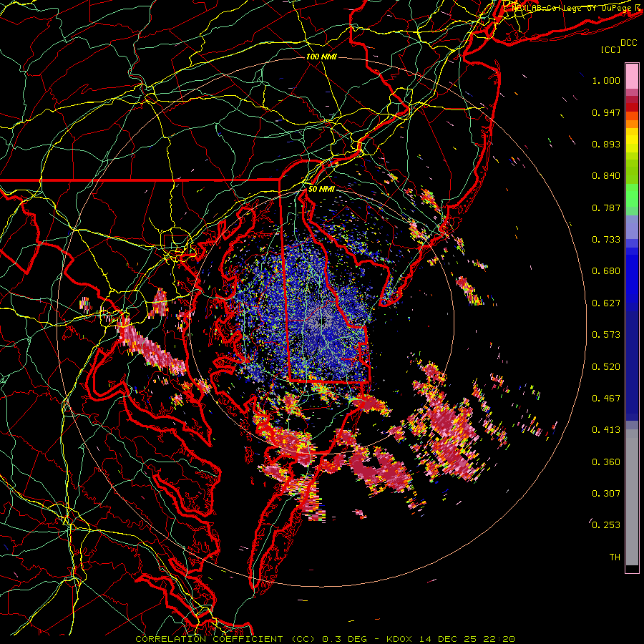Viewport: 644px width, 644px height.
Task: Click the 0.893 scale value
Action: pos(606,144)
